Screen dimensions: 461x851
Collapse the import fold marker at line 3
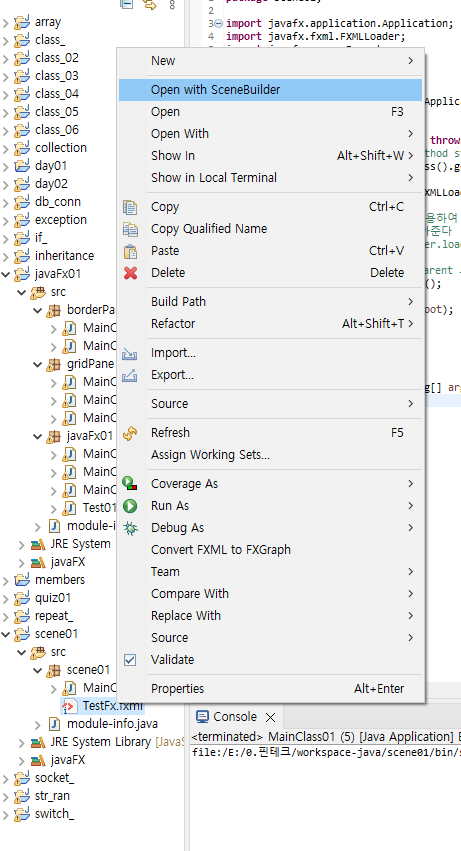218,23
